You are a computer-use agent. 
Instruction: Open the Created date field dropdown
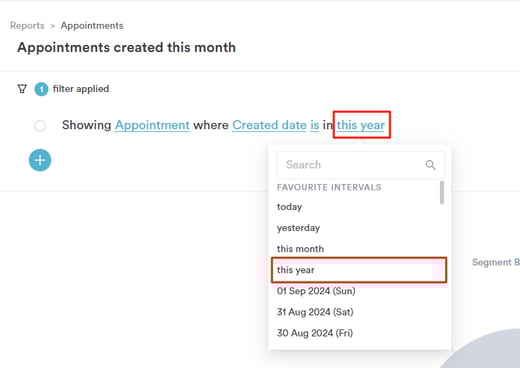[269, 125]
